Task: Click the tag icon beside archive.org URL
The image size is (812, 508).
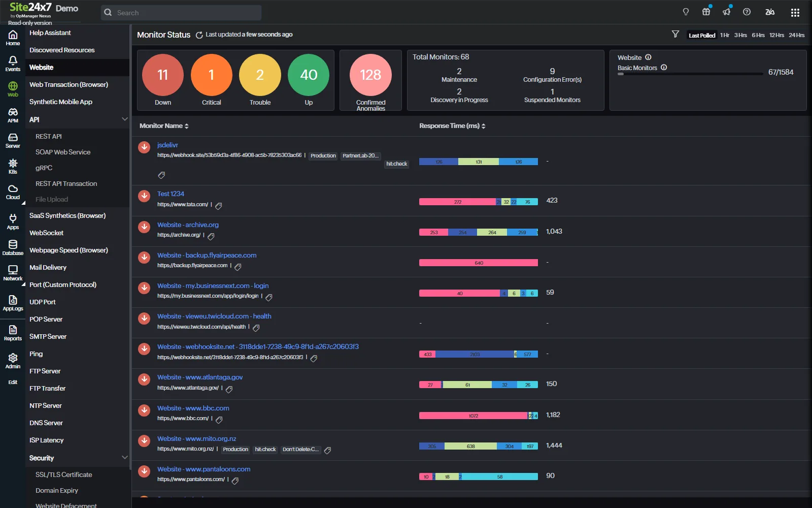Action: click(211, 236)
